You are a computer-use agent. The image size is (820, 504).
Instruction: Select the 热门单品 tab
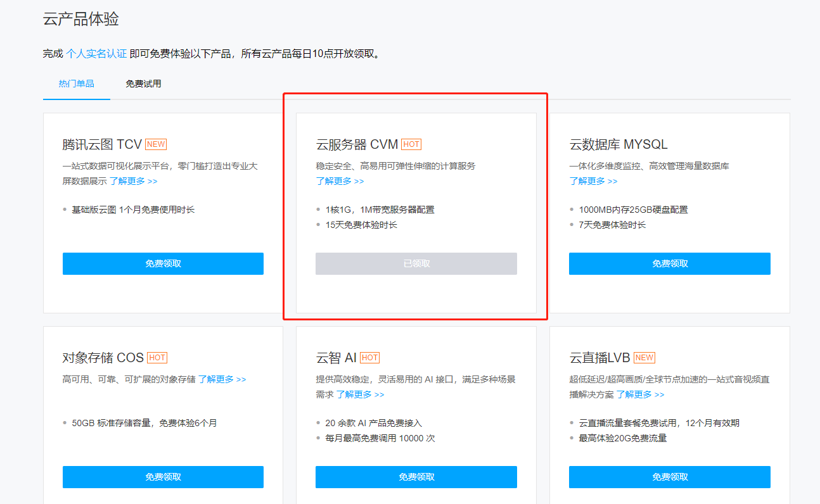click(76, 83)
